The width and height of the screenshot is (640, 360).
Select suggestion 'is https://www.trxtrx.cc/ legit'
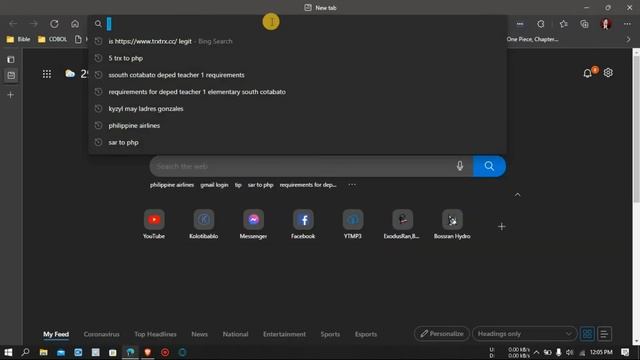(x=298, y=41)
